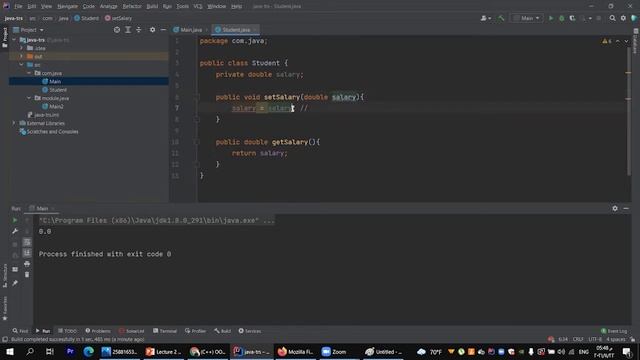Click the trash clear-all icon in Run panel
The height and width of the screenshot is (360, 640).
click(27, 275)
